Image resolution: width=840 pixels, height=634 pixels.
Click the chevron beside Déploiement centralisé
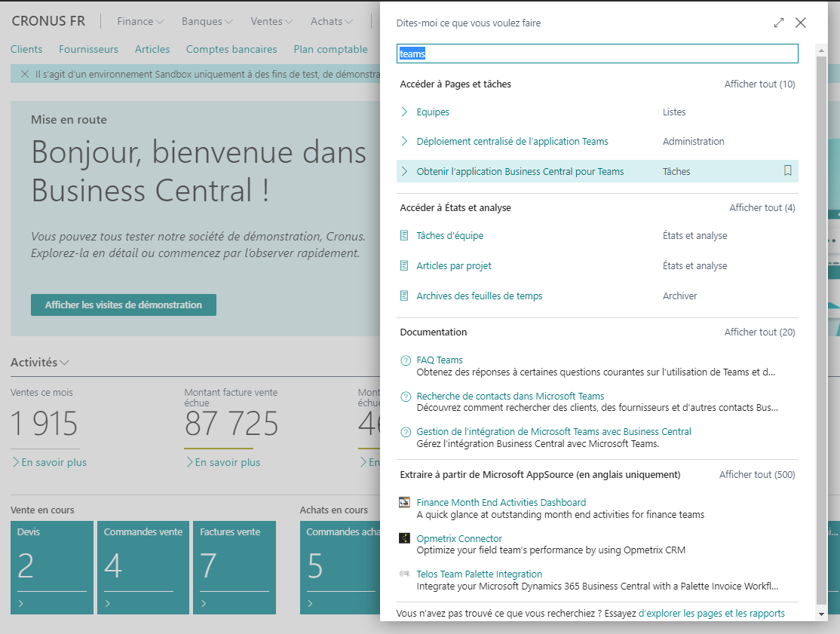pyautogui.click(x=404, y=141)
